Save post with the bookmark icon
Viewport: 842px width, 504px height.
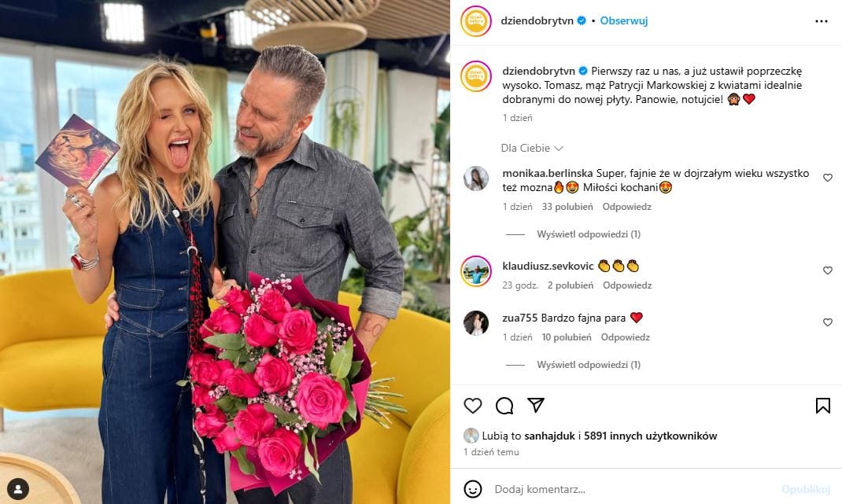[822, 406]
